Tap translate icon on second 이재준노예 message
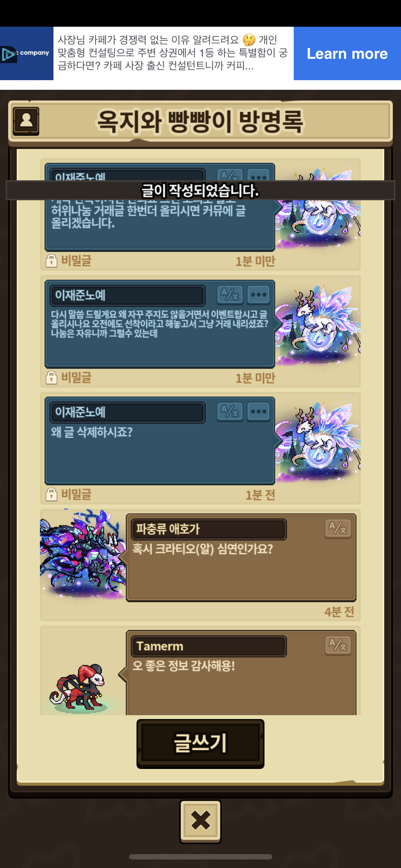 [x=230, y=295]
